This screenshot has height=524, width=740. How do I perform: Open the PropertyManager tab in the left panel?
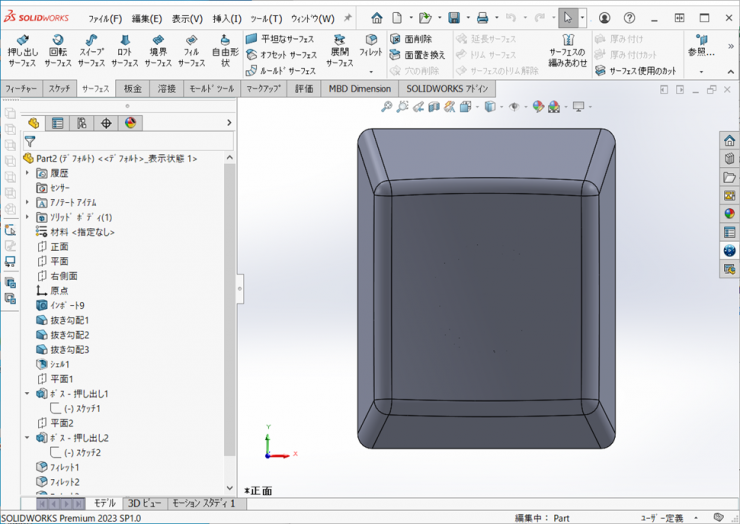[57, 123]
